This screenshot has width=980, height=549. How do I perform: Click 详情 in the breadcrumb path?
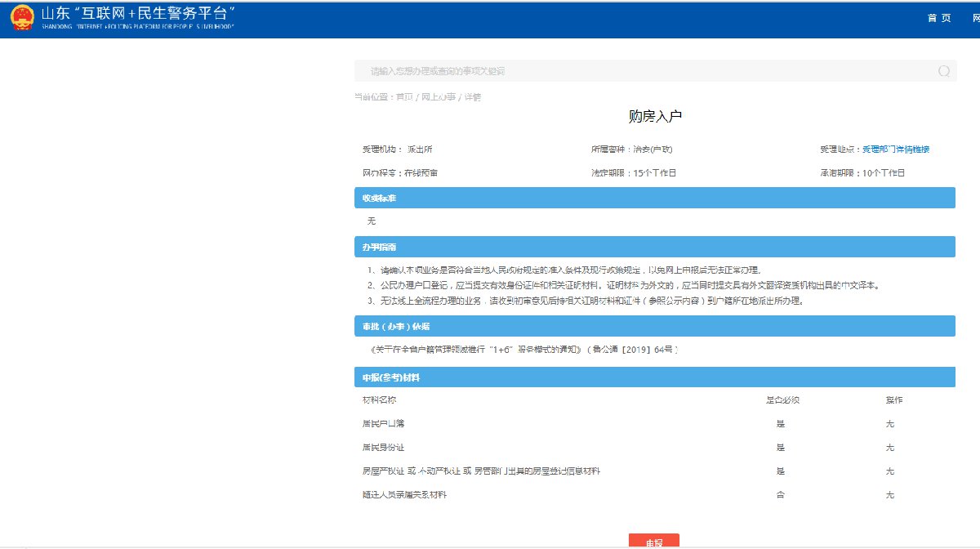pyautogui.click(x=473, y=97)
